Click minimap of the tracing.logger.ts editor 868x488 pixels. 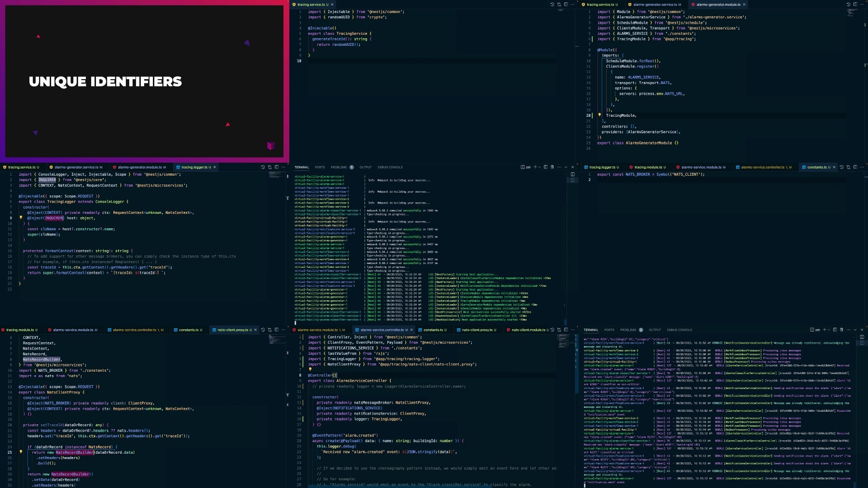(x=276, y=175)
